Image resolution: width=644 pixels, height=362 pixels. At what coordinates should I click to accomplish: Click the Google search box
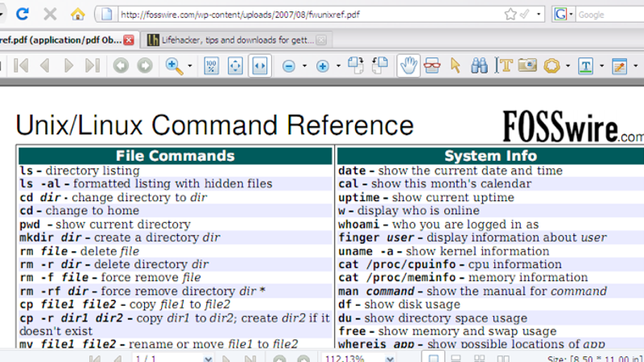pos(610,14)
